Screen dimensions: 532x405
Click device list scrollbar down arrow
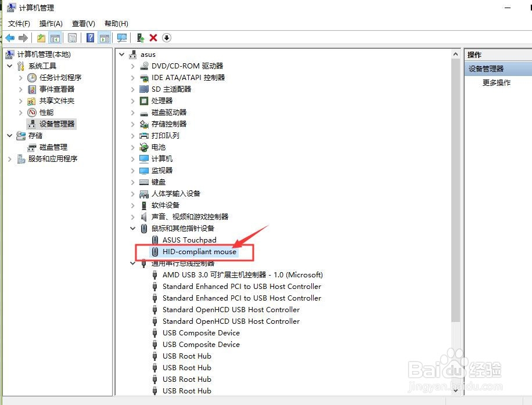point(455,390)
